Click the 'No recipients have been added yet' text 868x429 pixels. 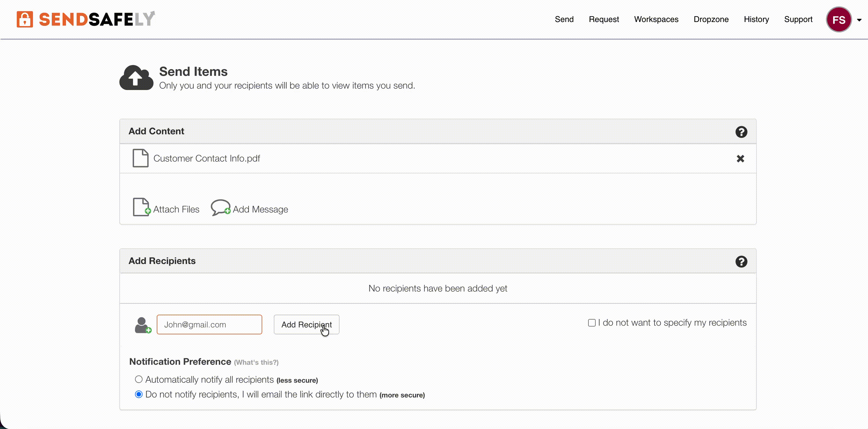(x=437, y=288)
